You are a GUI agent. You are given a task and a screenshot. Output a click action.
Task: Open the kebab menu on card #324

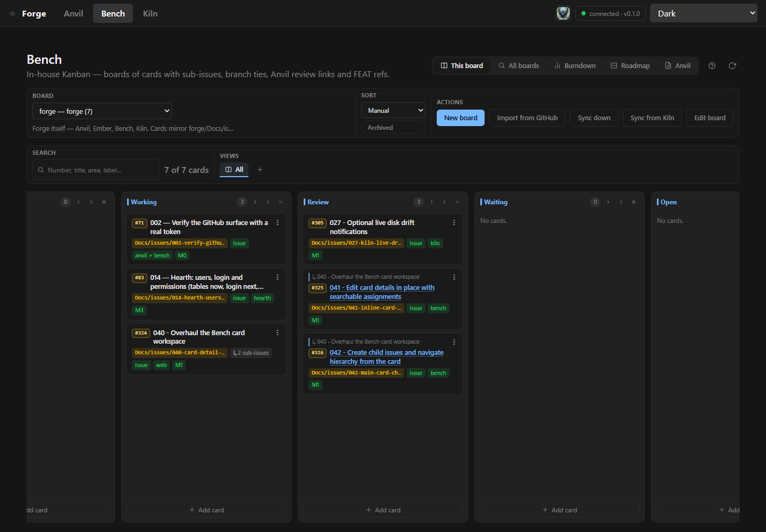[x=278, y=333]
